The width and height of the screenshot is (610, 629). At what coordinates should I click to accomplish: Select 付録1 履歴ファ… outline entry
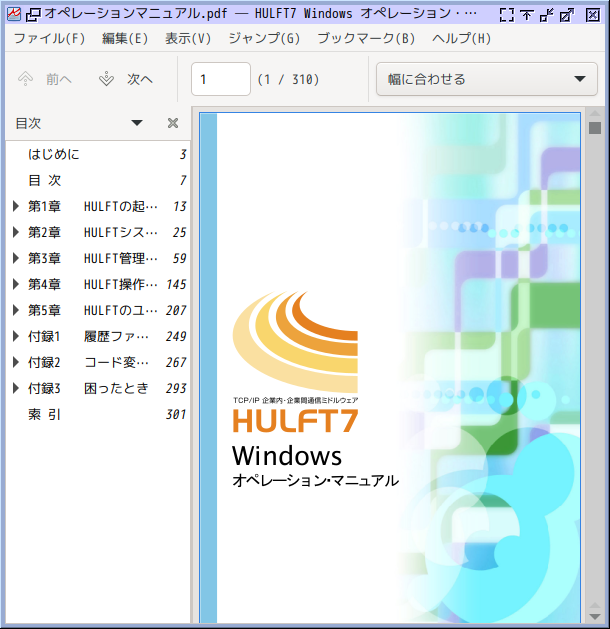tap(98, 336)
